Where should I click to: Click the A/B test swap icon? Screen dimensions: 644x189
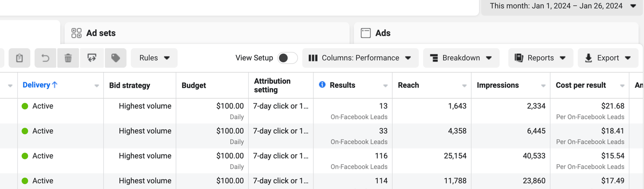click(92, 58)
